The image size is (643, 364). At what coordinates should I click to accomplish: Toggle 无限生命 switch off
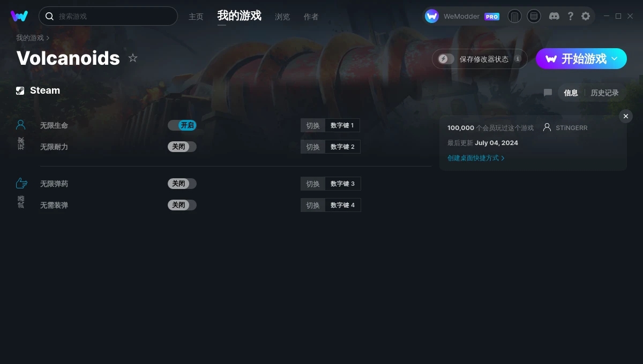182,125
